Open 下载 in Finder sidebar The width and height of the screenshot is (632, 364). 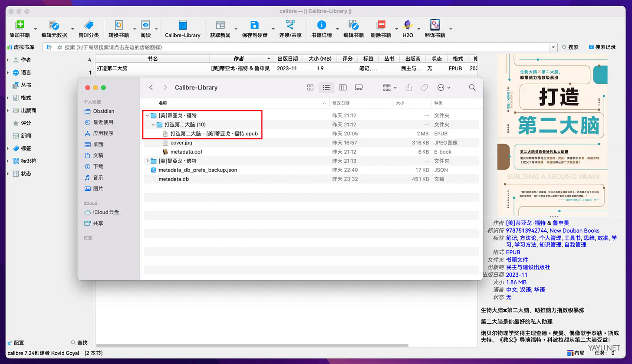[x=94, y=167]
